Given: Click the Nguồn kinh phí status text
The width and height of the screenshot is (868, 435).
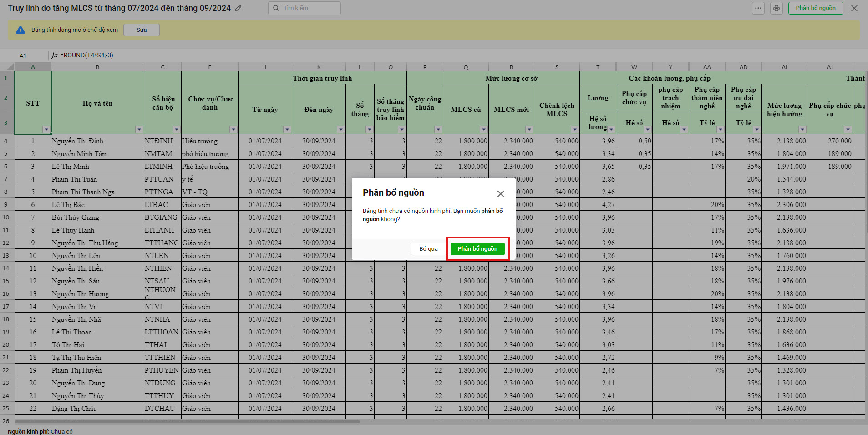Looking at the screenshot, I should tap(40, 431).
